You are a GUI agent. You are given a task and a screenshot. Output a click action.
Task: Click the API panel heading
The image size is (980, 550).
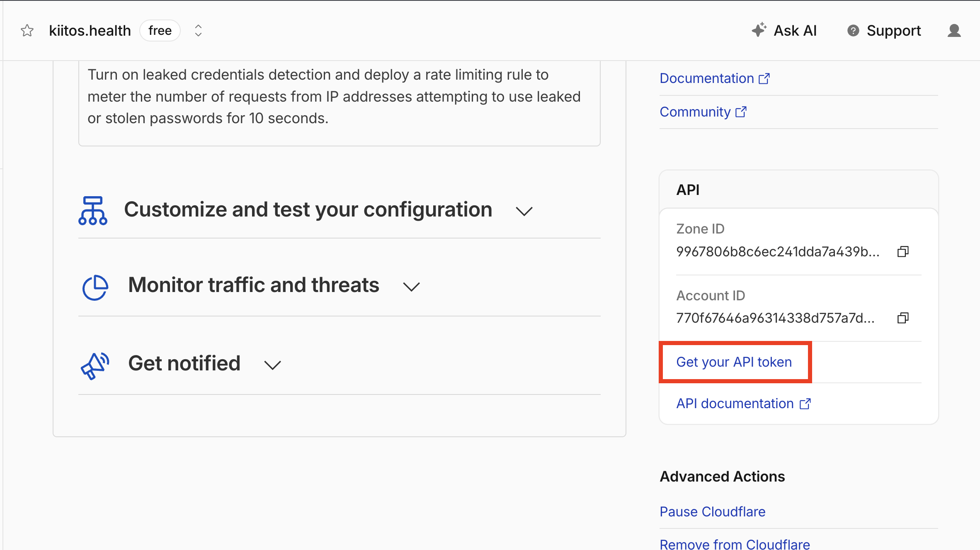[688, 190]
